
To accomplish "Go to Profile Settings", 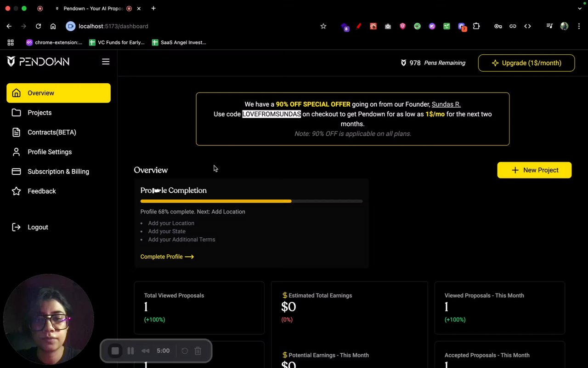I will [x=58, y=152].
